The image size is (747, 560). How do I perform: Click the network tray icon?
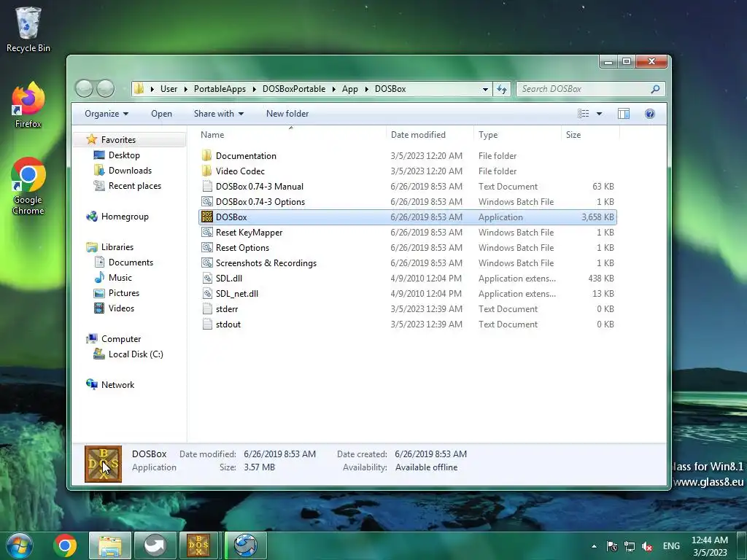(630, 546)
